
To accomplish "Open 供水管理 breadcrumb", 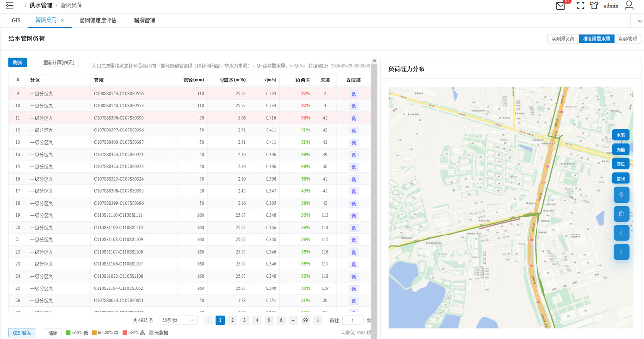I will (41, 6).
